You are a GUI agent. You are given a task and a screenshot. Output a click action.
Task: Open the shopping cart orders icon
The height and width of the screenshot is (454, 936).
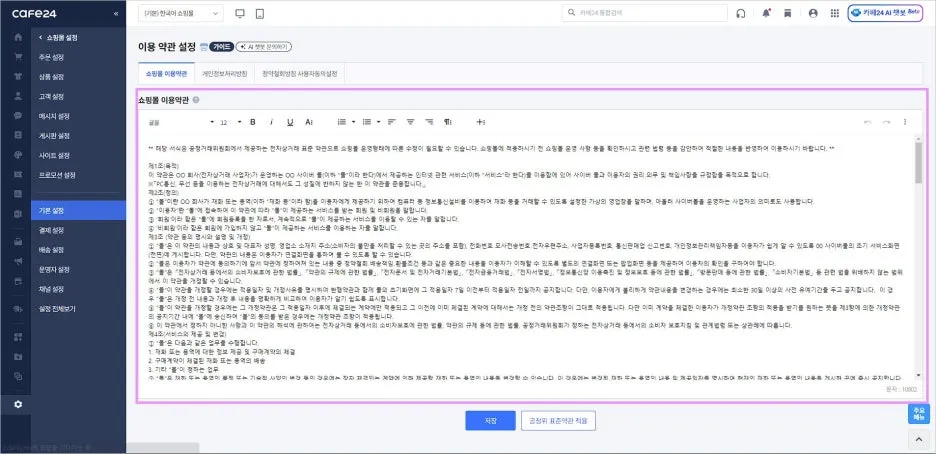tap(18, 57)
